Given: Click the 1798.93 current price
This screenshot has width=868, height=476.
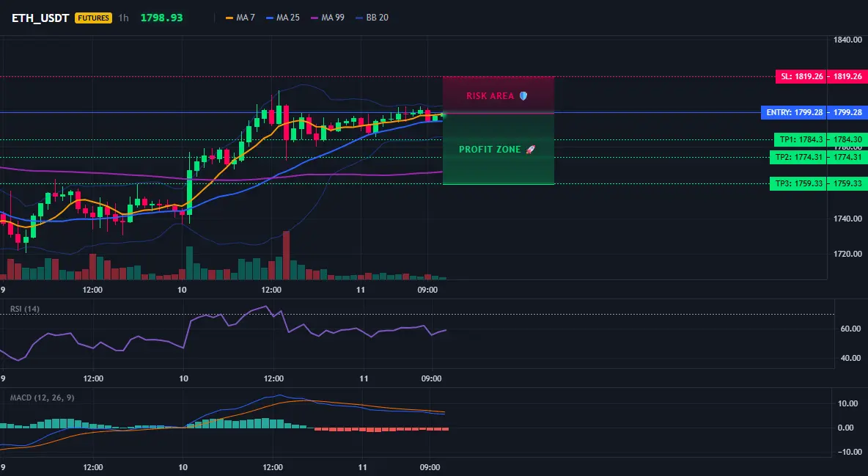Looking at the screenshot, I should (161, 18).
